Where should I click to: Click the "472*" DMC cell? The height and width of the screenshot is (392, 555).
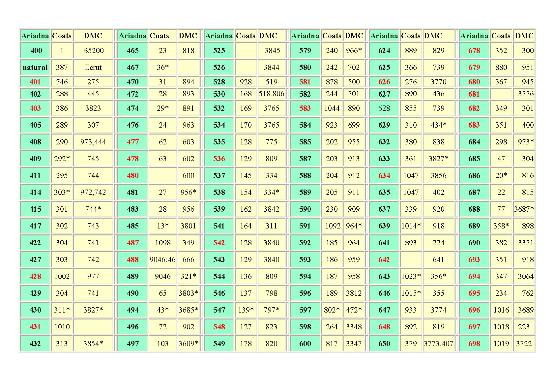point(354,310)
